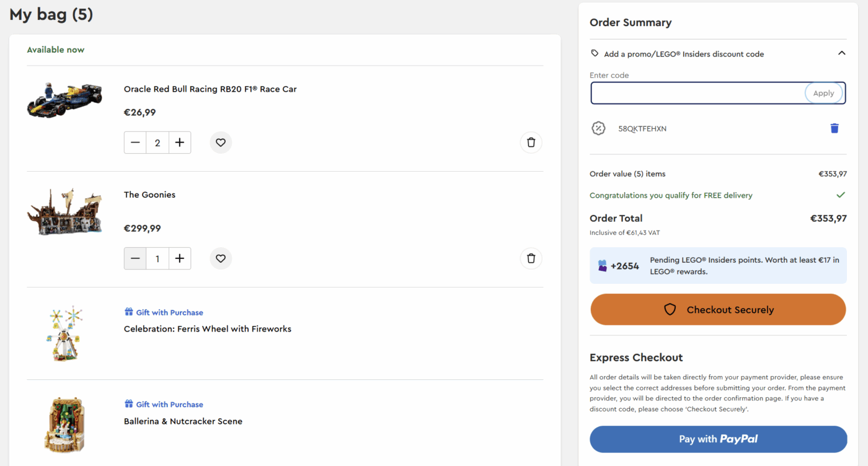Apply the entered discount code
Screen dimensions: 868x466
[823, 93]
